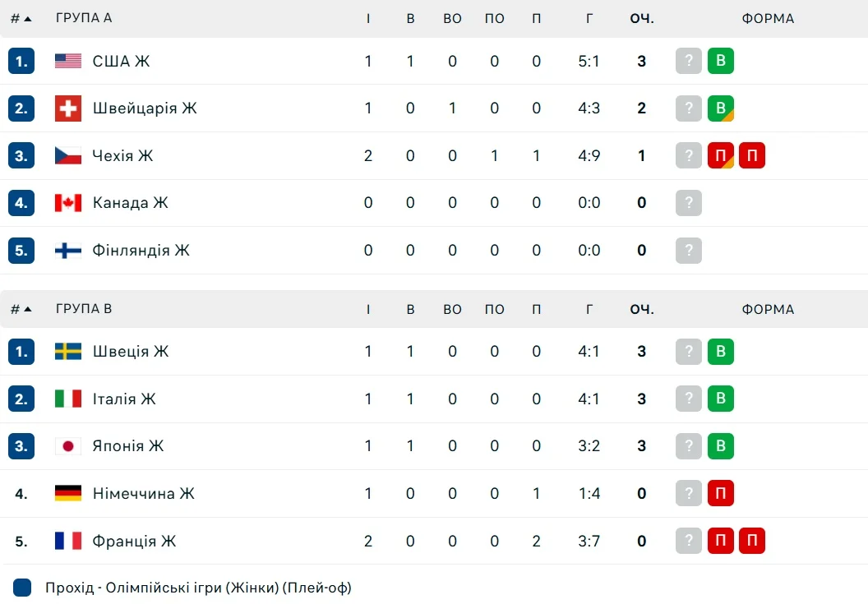Click the Group A Г goals column header
The width and height of the screenshot is (868, 604).
pyautogui.click(x=589, y=18)
